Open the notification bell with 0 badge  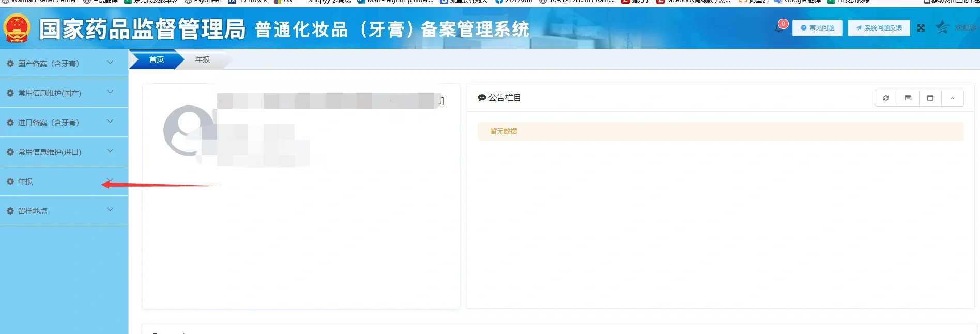(780, 27)
